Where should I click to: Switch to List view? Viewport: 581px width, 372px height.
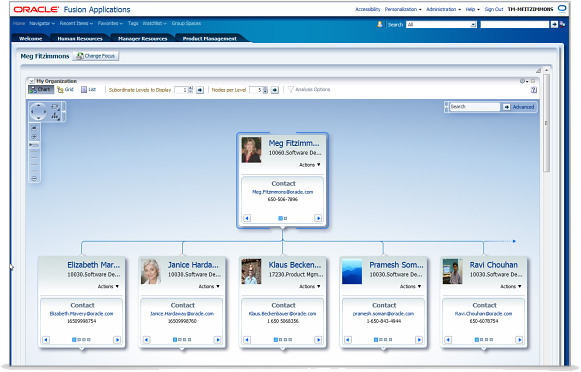[89, 90]
